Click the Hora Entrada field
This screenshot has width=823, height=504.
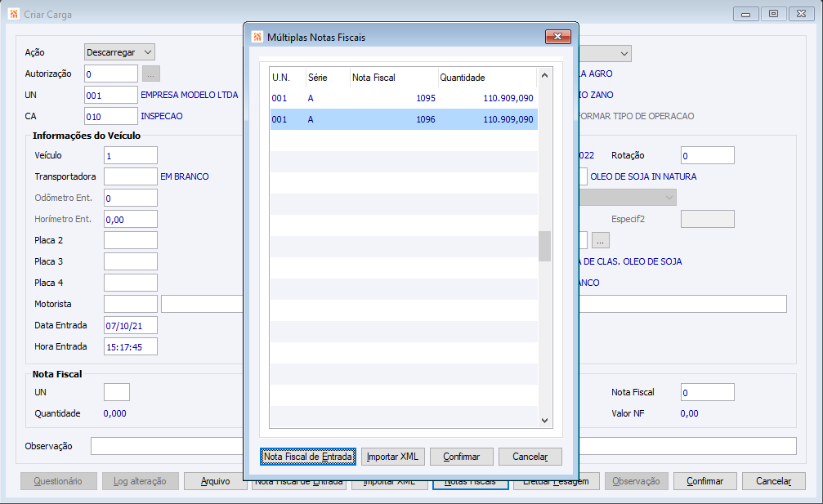pos(131,346)
